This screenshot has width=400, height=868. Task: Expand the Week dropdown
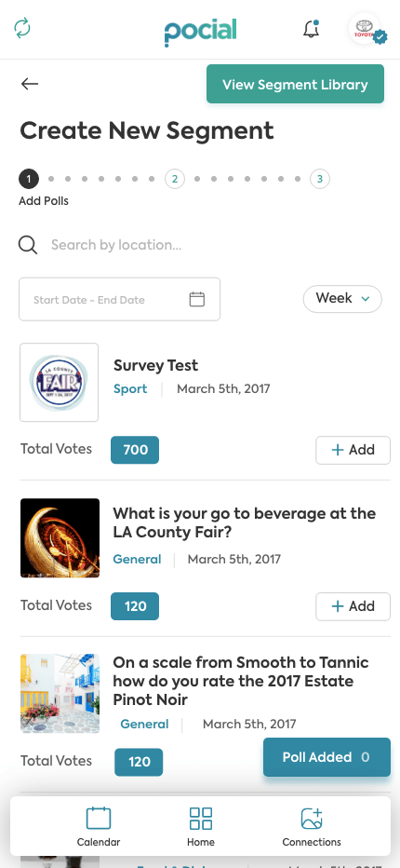click(342, 299)
